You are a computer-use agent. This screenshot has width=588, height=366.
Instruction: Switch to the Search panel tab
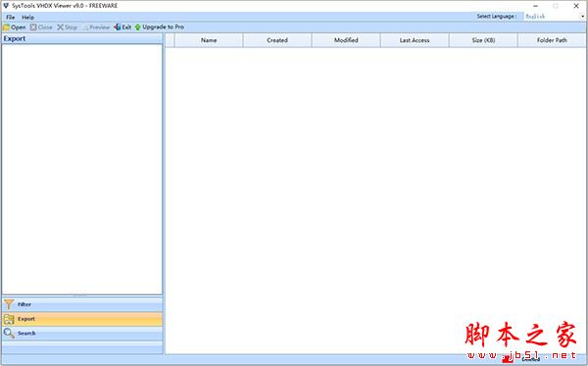tap(82, 334)
